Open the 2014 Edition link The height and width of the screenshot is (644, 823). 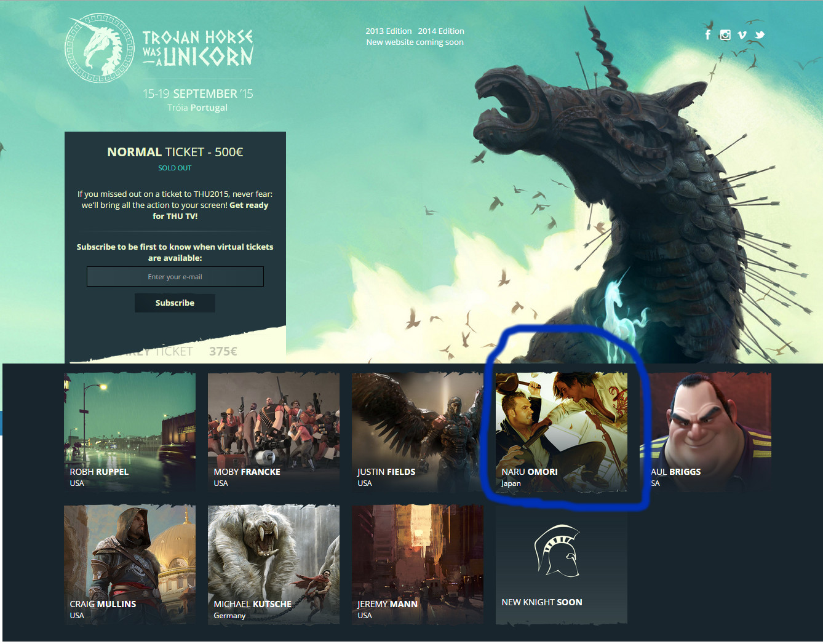tap(441, 31)
